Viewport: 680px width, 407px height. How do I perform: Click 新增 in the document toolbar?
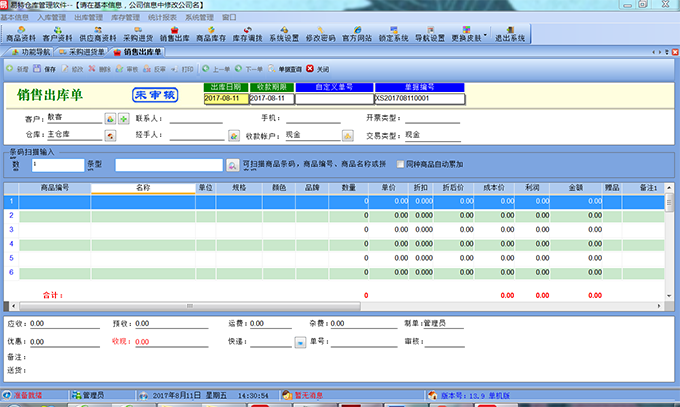click(17, 69)
